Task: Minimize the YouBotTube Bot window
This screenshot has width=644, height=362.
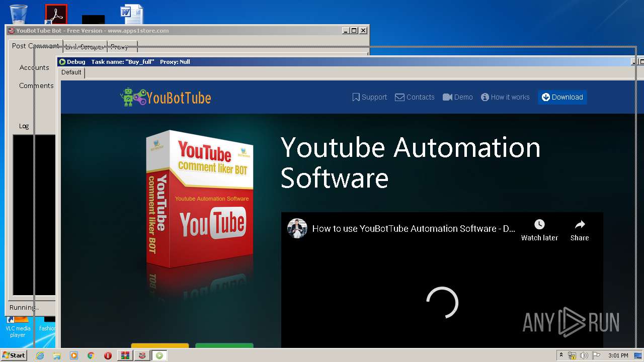Action: 346,31
